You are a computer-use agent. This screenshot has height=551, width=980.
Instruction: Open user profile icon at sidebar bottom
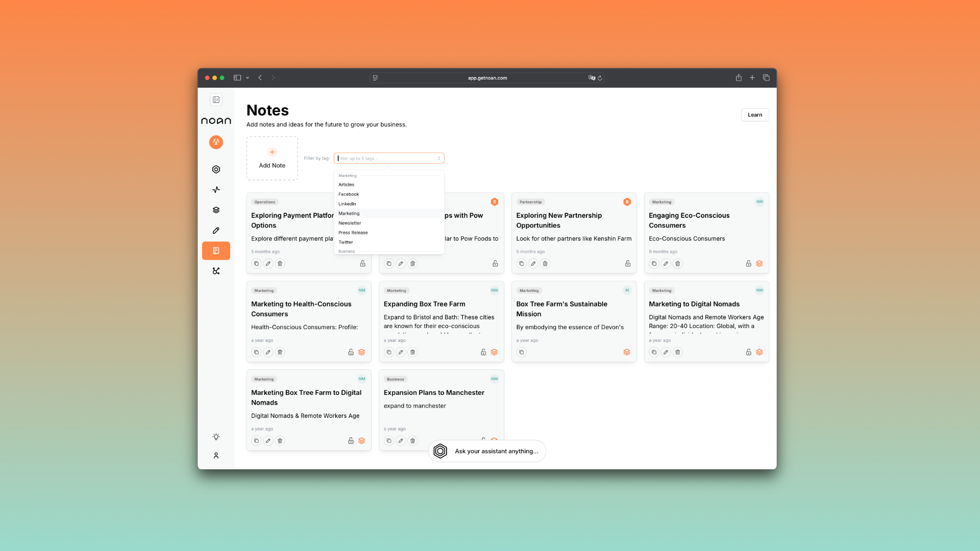pos(216,456)
